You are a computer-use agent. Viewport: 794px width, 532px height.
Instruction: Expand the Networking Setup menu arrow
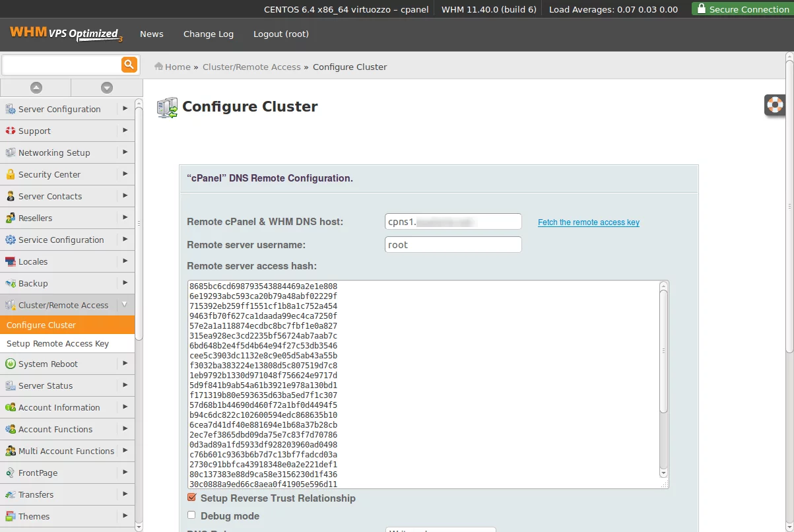(x=125, y=152)
